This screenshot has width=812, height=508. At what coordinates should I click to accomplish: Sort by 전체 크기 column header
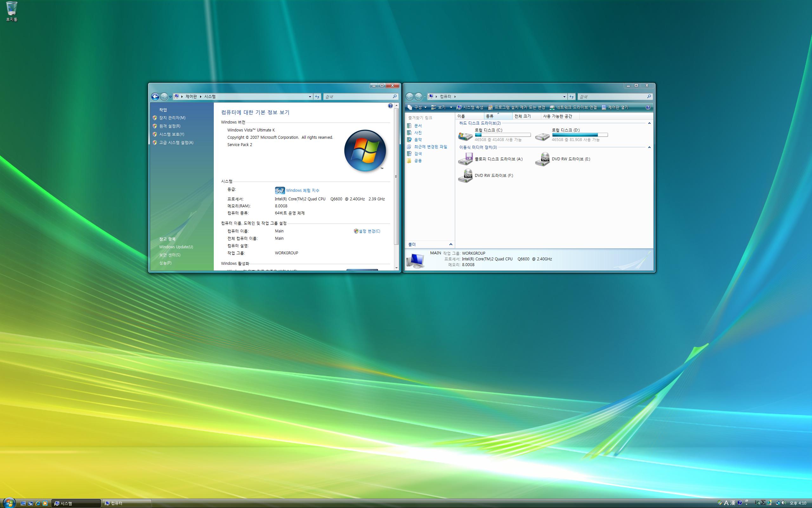[527, 116]
